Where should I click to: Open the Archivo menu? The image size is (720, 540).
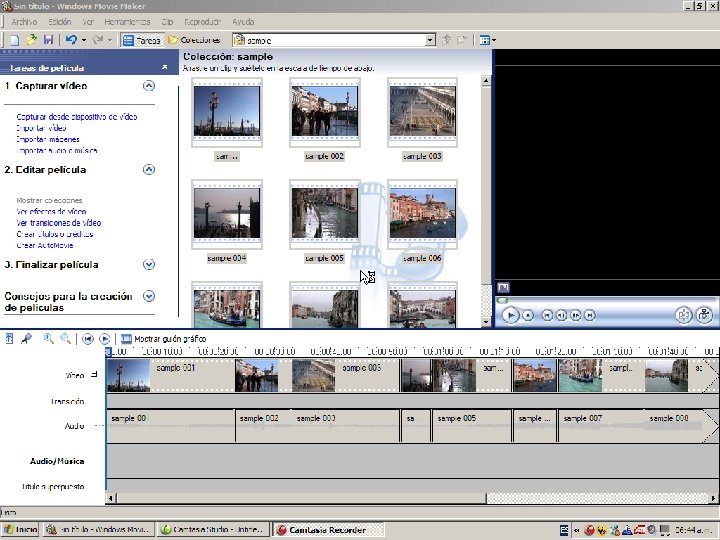24,21
